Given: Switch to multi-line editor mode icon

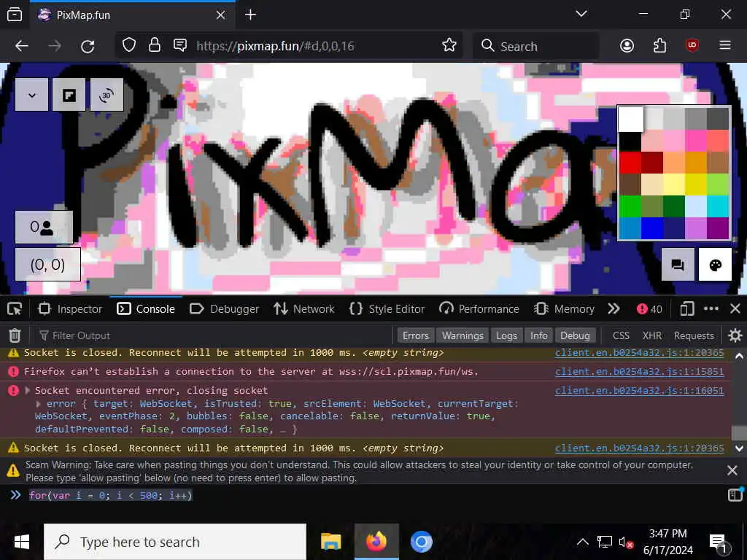Looking at the screenshot, I should (735, 495).
